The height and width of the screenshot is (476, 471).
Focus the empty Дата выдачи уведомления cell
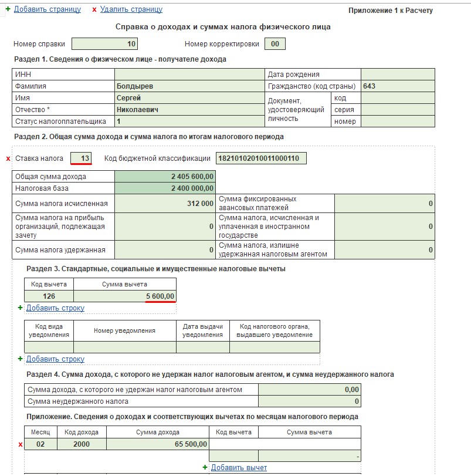pyautogui.click(x=202, y=347)
